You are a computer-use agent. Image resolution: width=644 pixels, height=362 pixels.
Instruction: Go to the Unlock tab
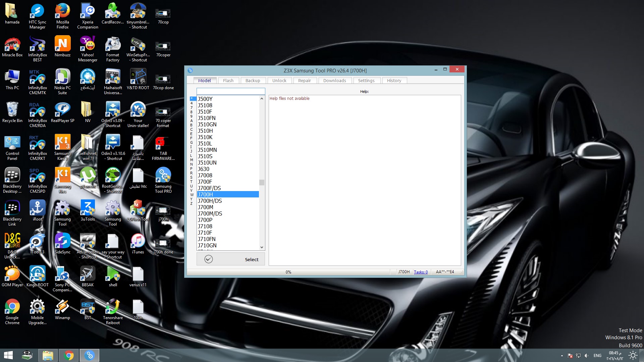(x=279, y=80)
